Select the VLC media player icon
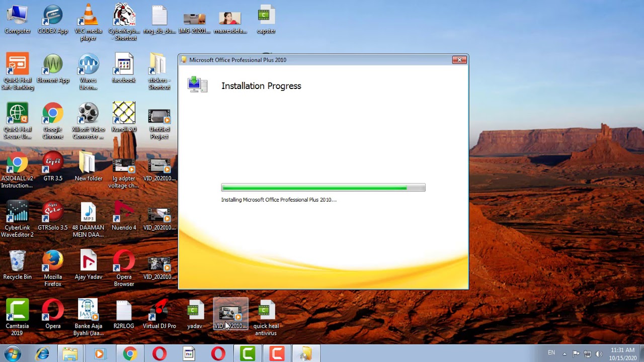This screenshot has width=644, height=362. pos(88,23)
